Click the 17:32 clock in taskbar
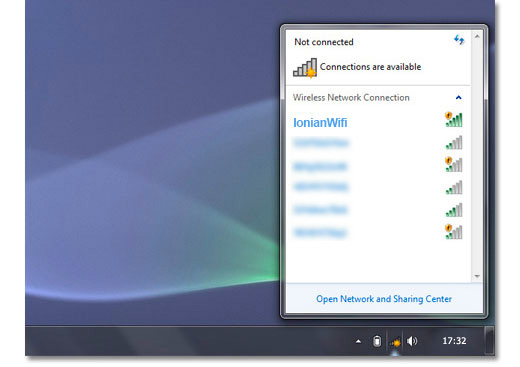 pyautogui.click(x=454, y=341)
